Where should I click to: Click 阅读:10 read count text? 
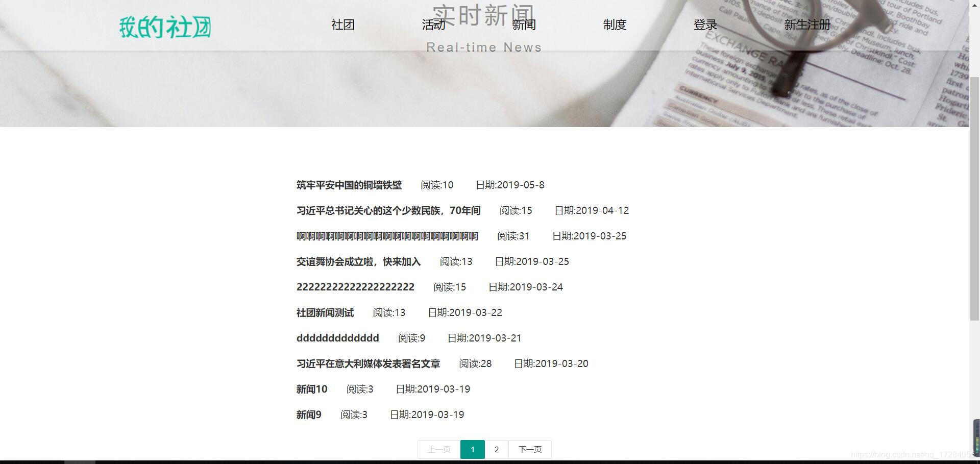click(x=437, y=185)
